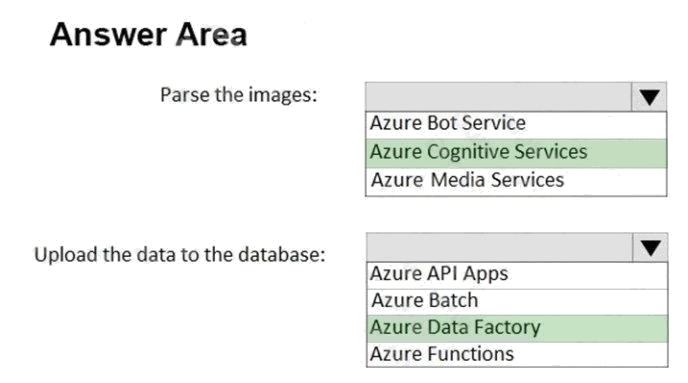Select Azure Batch option
The height and width of the screenshot is (383, 688).
point(517,301)
